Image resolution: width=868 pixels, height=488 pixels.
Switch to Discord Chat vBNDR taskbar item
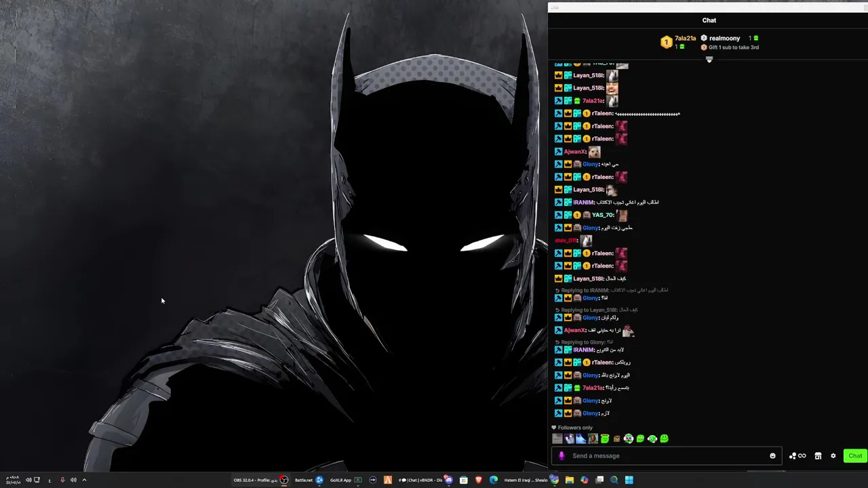425,480
